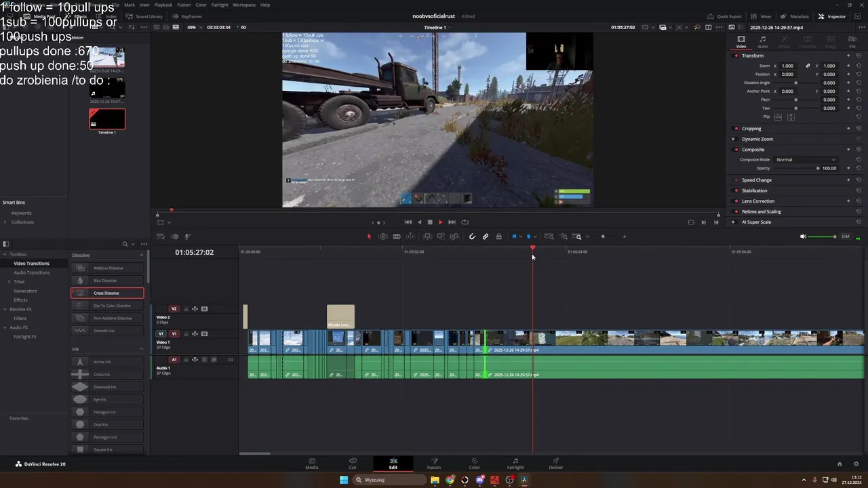This screenshot has width=868, height=488.
Task: Stop playback in the viewer
Action: pos(430,222)
